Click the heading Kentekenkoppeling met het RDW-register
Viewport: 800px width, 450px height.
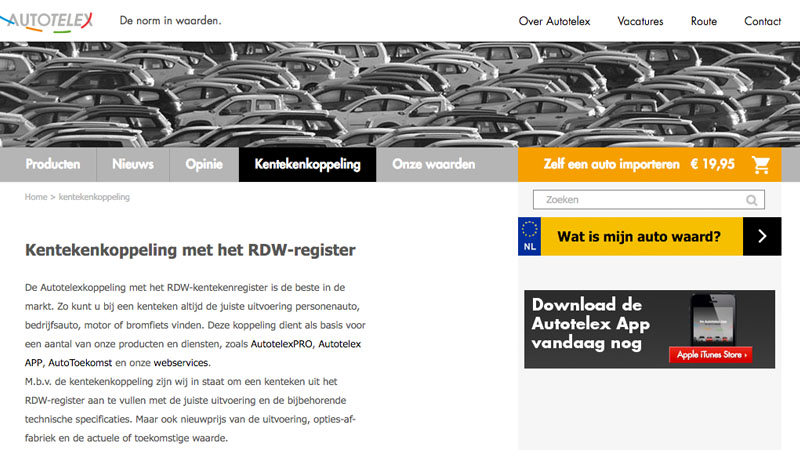coord(190,250)
